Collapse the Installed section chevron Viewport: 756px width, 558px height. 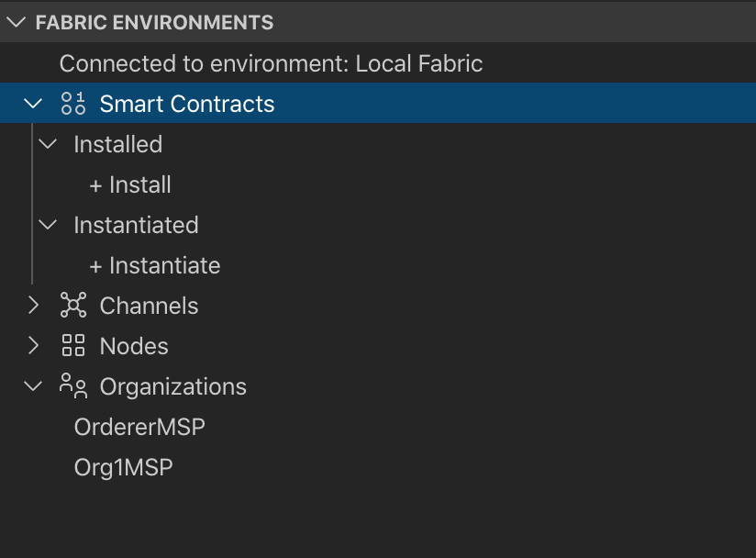tap(48, 144)
